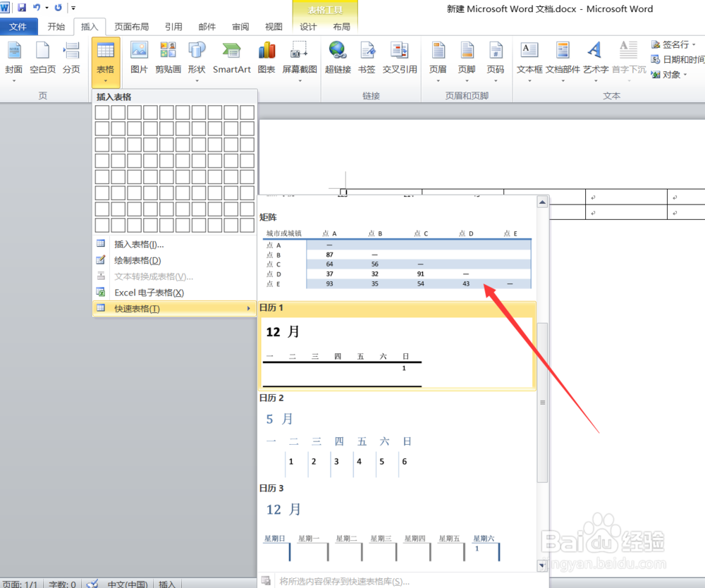Click the gallery scroll up arrow
Screen dimensions: 705x588
point(543,202)
